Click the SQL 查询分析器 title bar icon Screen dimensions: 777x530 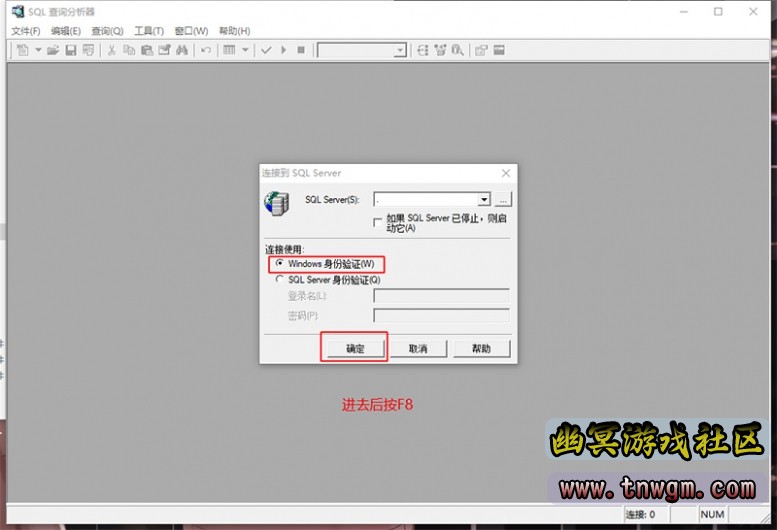coord(18,11)
